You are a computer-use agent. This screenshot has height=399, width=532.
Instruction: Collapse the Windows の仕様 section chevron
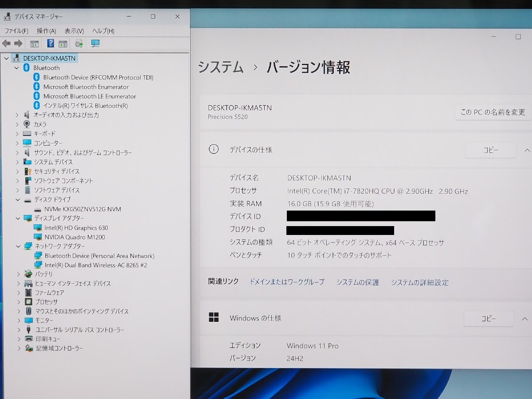point(525,319)
